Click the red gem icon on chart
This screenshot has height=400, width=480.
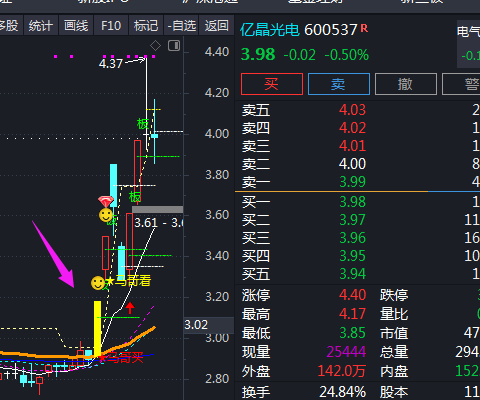(106, 202)
